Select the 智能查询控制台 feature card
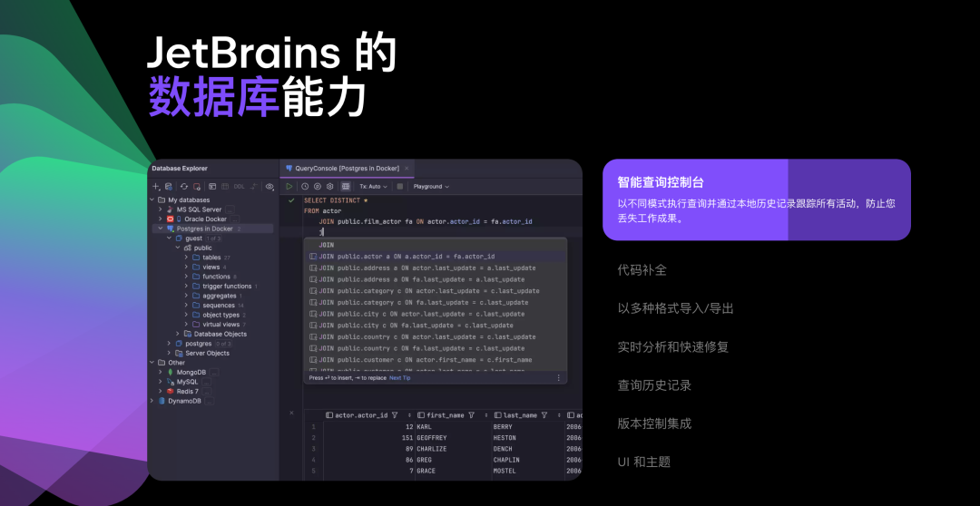 coord(756,199)
